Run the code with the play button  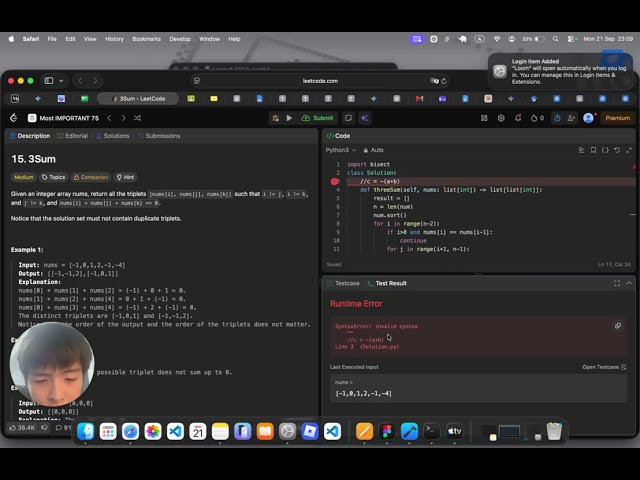(x=289, y=118)
